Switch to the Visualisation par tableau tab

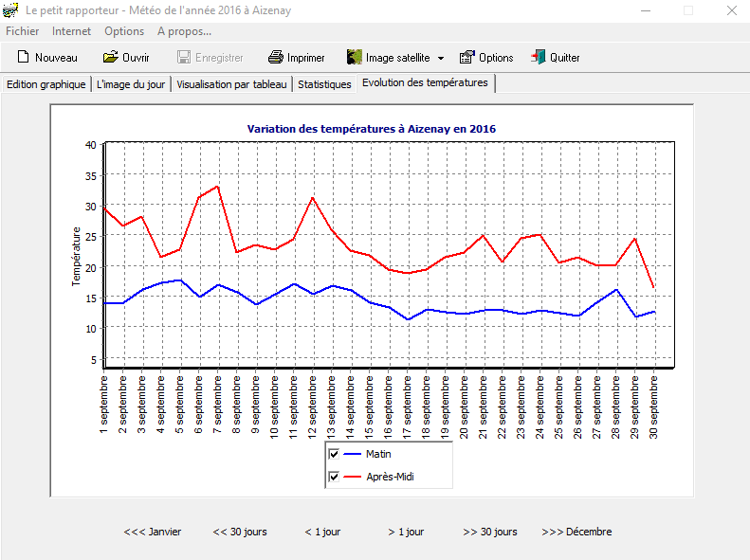click(x=231, y=84)
